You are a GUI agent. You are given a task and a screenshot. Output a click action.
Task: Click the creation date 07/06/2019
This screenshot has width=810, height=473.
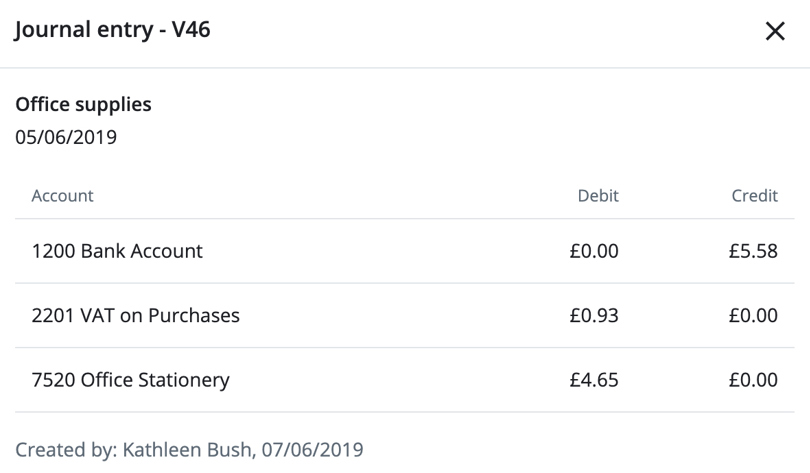[312, 450]
